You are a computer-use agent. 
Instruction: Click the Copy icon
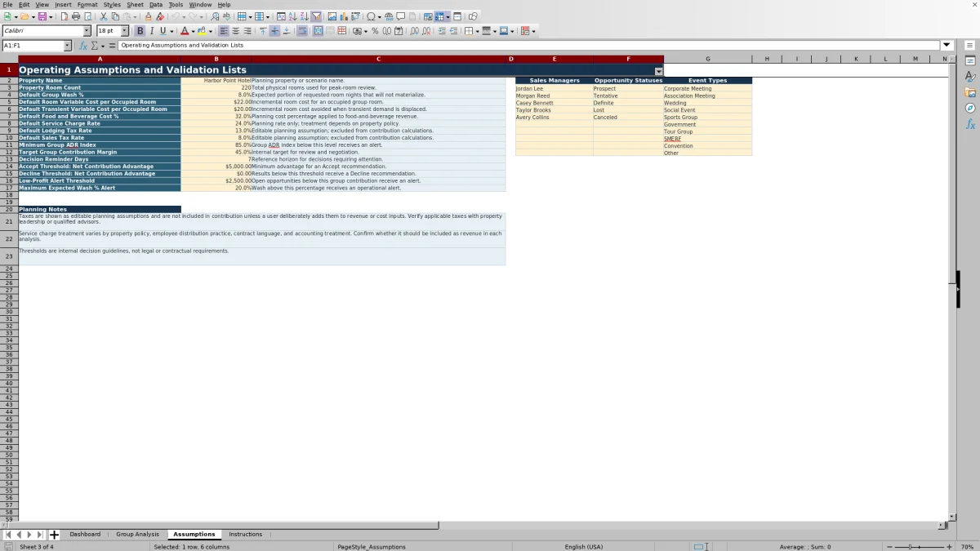[x=115, y=16]
